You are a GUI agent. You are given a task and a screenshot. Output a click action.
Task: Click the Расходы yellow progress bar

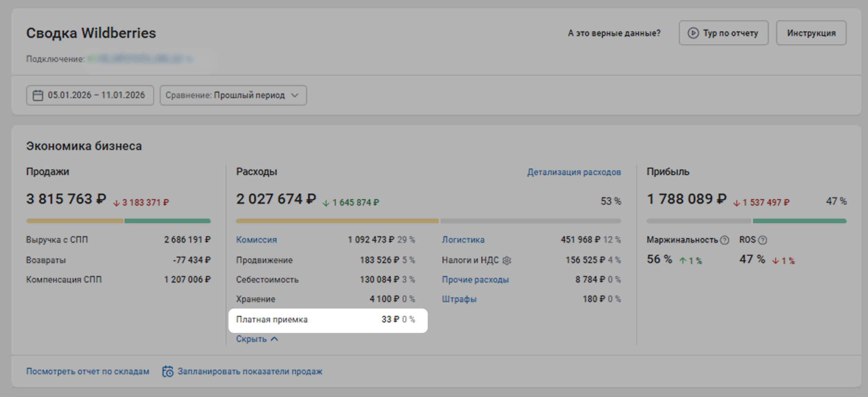click(x=337, y=221)
